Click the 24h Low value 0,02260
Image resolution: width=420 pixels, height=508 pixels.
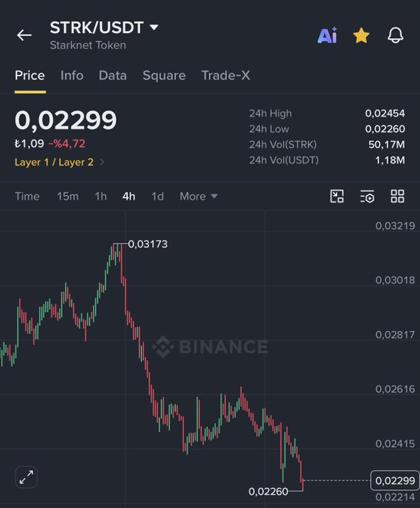click(385, 129)
